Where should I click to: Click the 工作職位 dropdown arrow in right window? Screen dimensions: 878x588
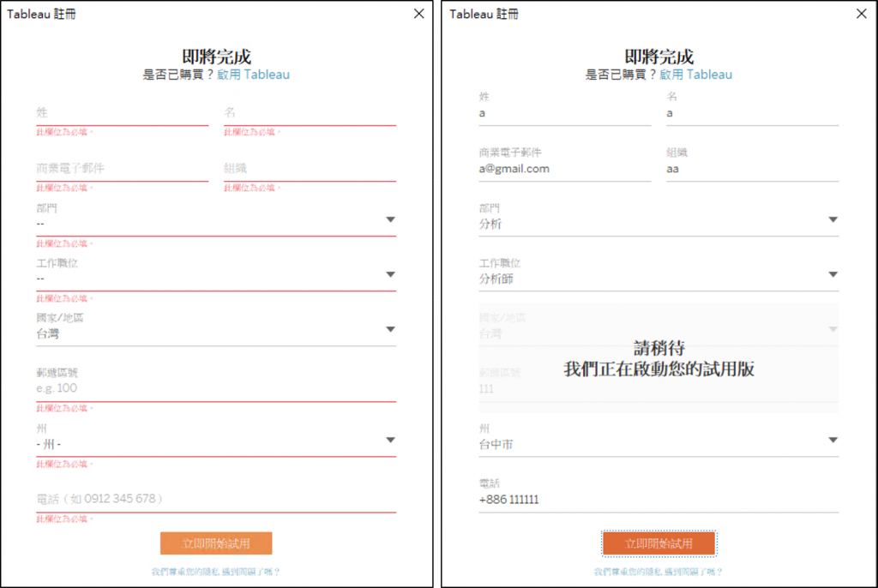point(833,274)
